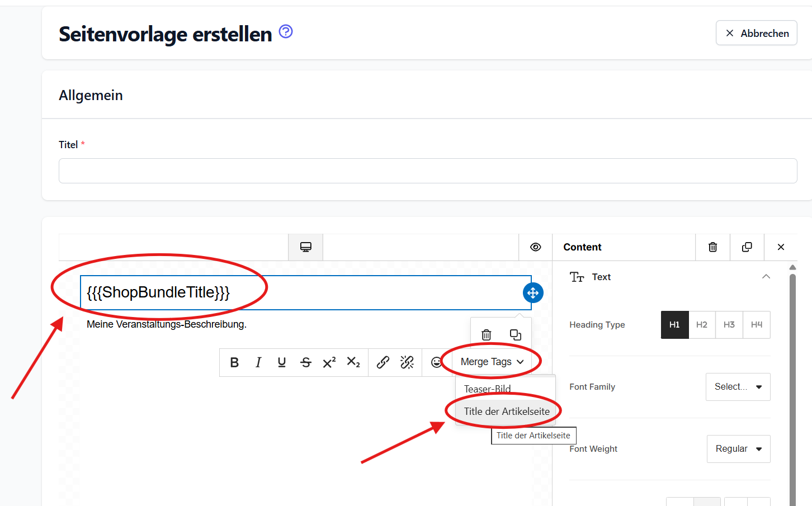This screenshot has width=812, height=506.
Task: Duplicate block using Content header copy icon
Action: point(747,247)
